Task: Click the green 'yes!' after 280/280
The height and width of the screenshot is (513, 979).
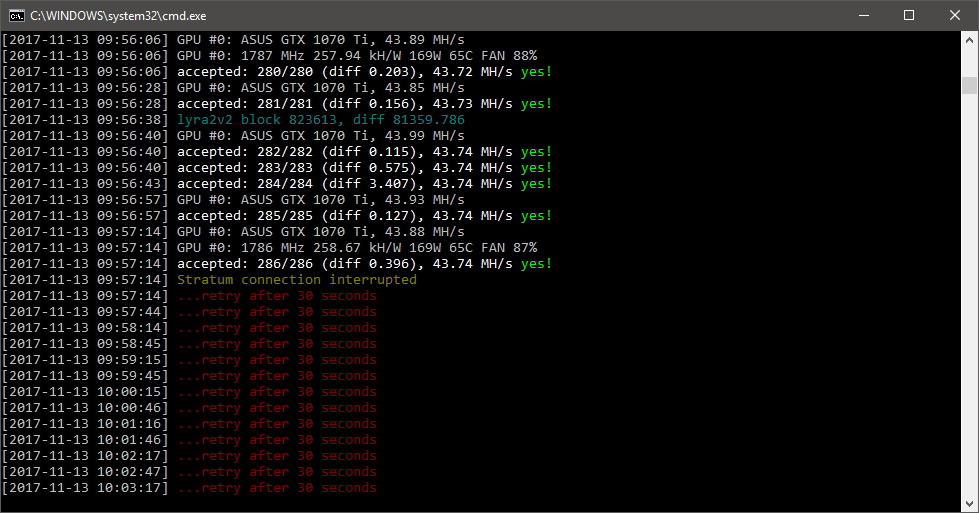Action: (536, 72)
